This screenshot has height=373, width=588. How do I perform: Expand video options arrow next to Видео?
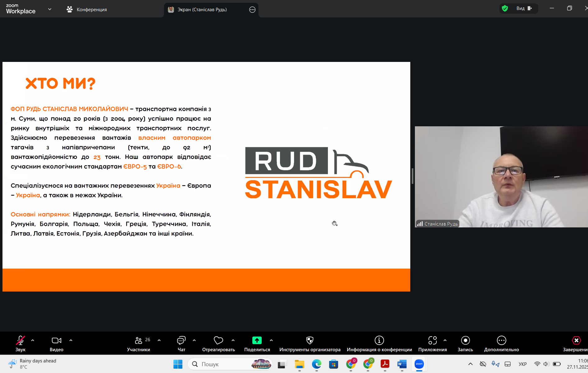coord(71,340)
